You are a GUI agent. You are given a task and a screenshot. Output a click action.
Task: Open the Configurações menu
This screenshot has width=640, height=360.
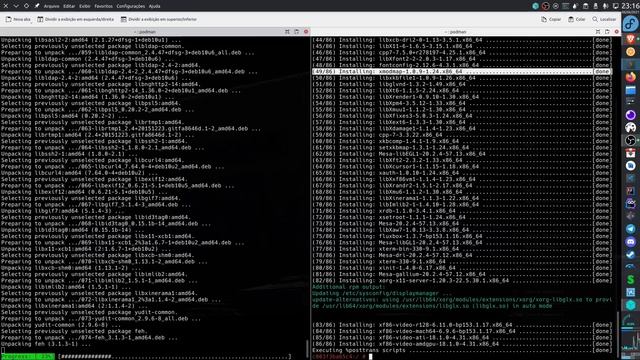click(131, 6)
